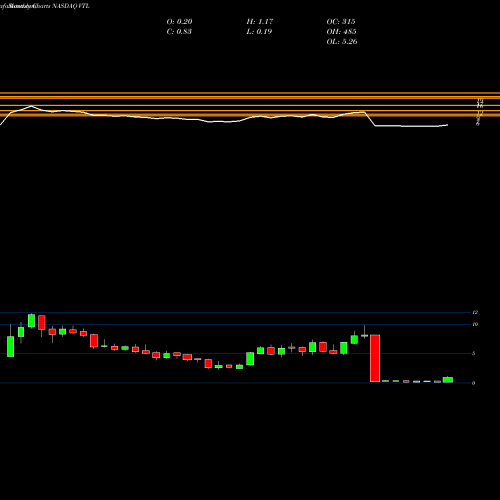Select the open value 'O: 0.20'

(x=179, y=21)
